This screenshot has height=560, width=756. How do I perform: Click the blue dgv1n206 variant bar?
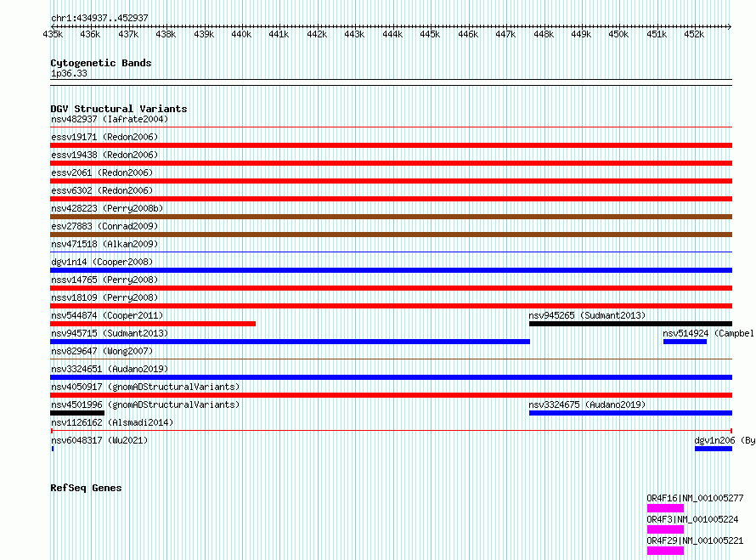[x=714, y=449]
